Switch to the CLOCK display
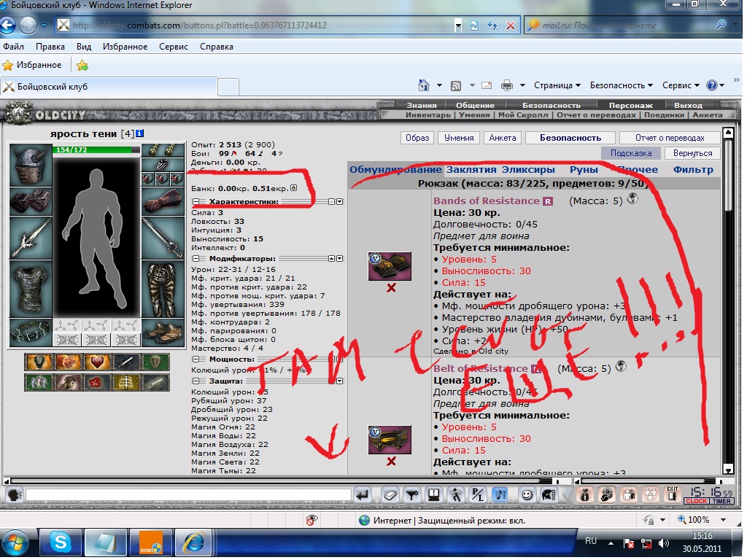The width and height of the screenshot is (747, 560). [697, 501]
